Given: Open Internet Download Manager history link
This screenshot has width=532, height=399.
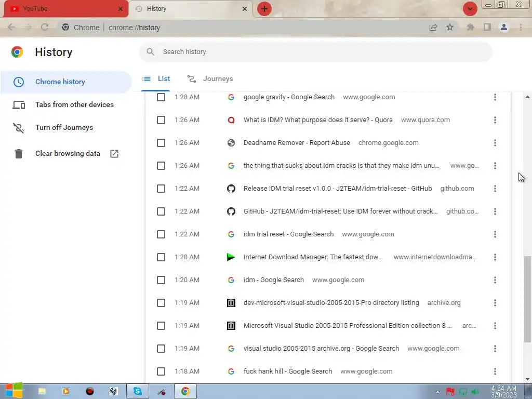Looking at the screenshot, I should click(313, 257).
